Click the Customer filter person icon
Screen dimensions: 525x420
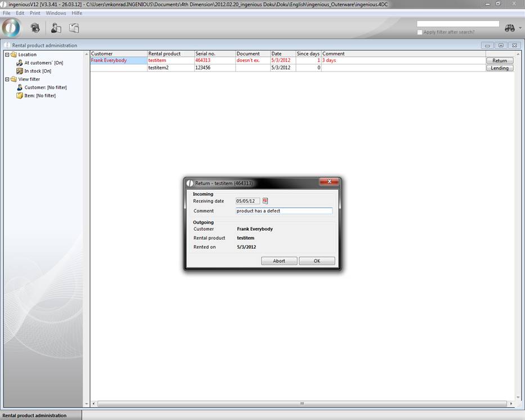point(20,87)
